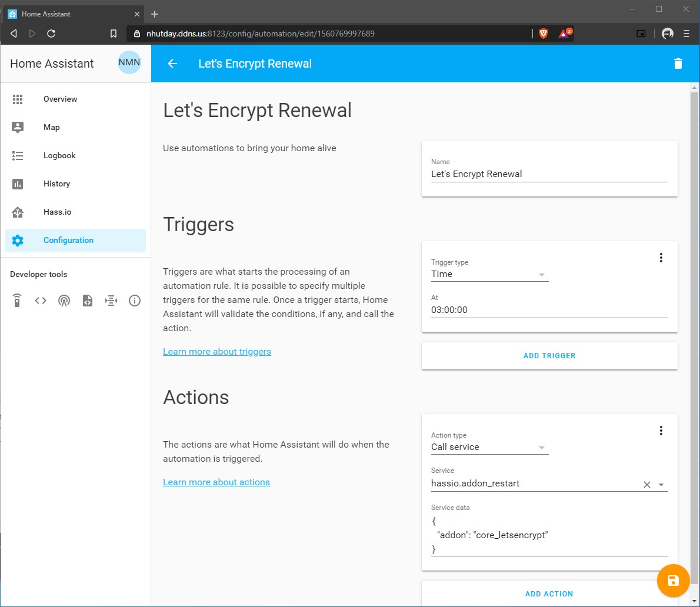Open the action card three-dot menu
The width and height of the screenshot is (700, 607).
point(661,431)
